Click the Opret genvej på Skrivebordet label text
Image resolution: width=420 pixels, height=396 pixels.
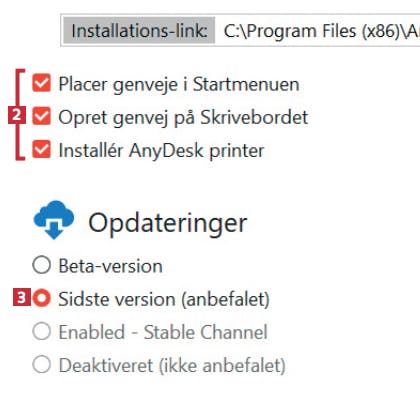pos(183,117)
